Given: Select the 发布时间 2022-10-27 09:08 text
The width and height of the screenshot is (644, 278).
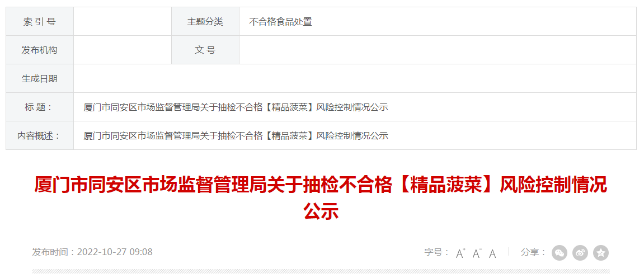Looking at the screenshot, I should tap(92, 252).
